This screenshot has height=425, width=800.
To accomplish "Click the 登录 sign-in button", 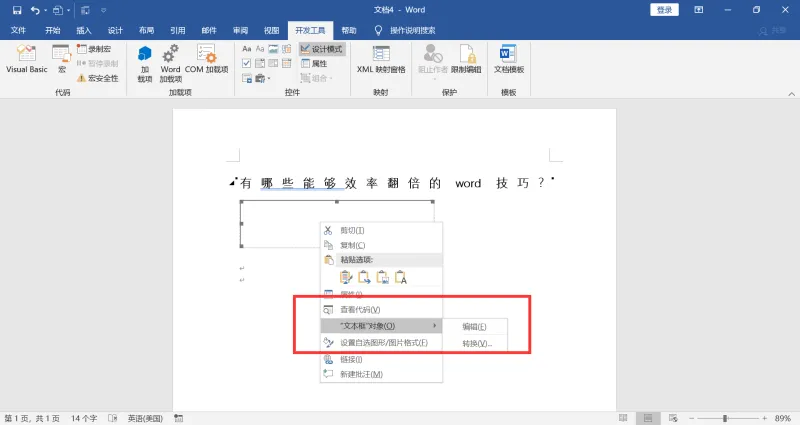I will pos(664,10).
